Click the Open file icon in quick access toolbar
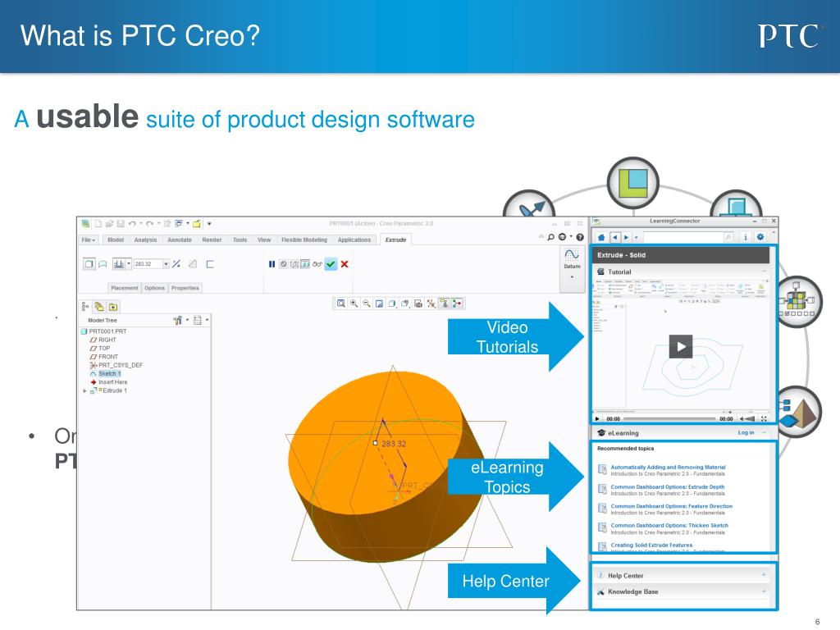This screenshot has width=840, height=630. tap(109, 223)
